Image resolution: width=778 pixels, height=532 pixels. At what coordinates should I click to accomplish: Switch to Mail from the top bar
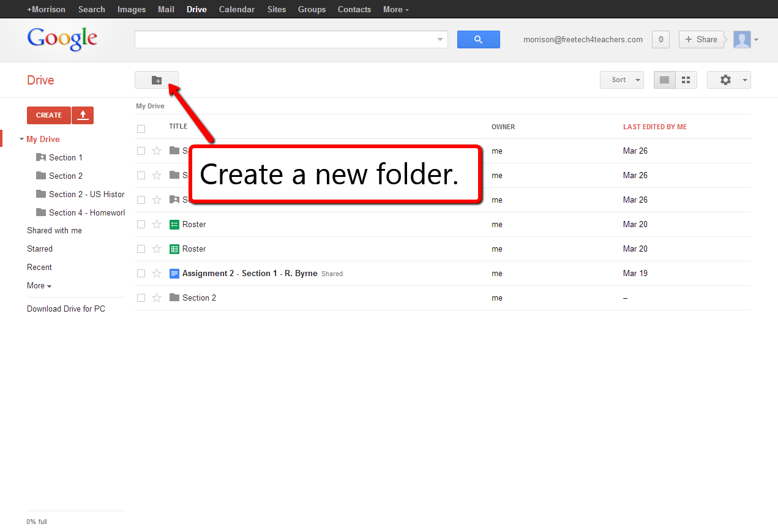tap(166, 9)
